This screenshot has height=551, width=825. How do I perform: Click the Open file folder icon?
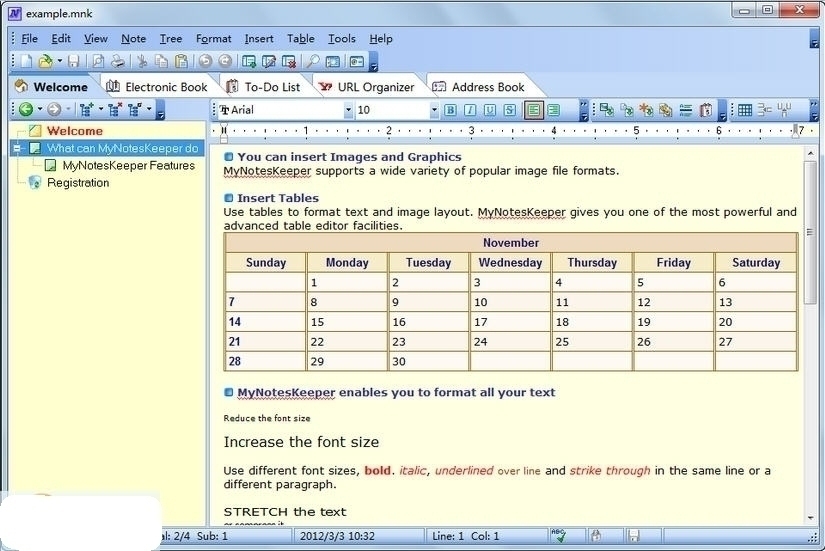pyautogui.click(x=46, y=62)
